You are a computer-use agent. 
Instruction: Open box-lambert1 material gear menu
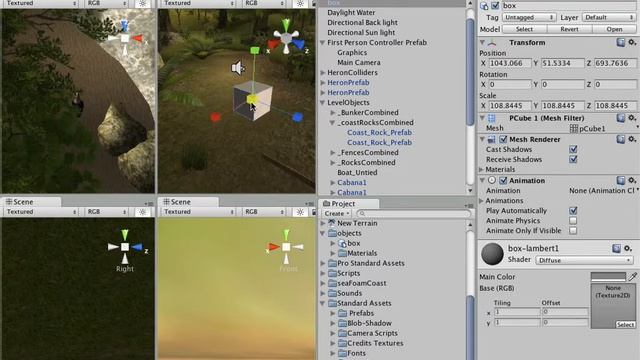pyautogui.click(x=628, y=248)
